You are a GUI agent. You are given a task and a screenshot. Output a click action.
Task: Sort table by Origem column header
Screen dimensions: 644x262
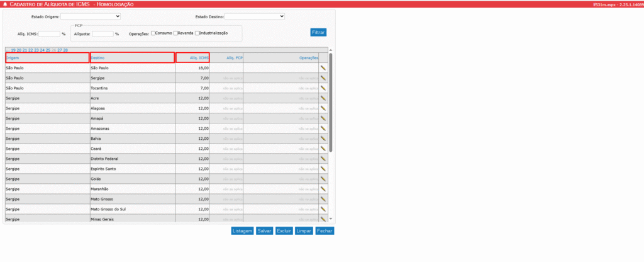(13, 58)
